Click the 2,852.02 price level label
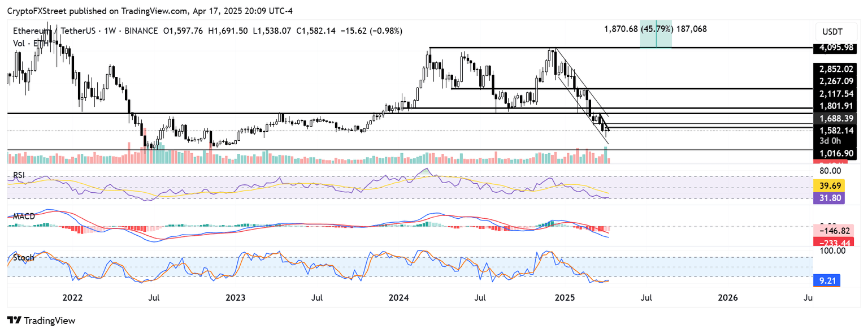868x333 pixels. point(834,69)
